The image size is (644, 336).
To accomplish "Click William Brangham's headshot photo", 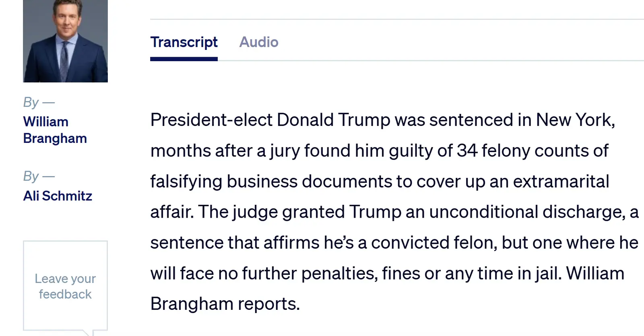I will tap(65, 41).
